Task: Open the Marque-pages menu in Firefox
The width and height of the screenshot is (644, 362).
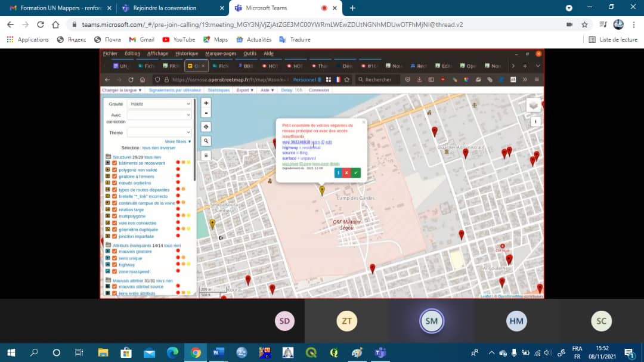Action: pyautogui.click(x=221, y=54)
